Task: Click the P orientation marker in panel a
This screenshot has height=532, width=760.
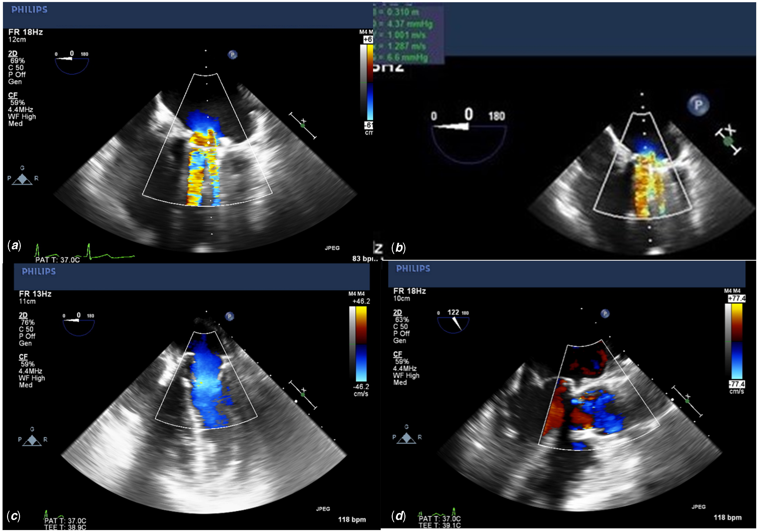Action: (x=233, y=55)
